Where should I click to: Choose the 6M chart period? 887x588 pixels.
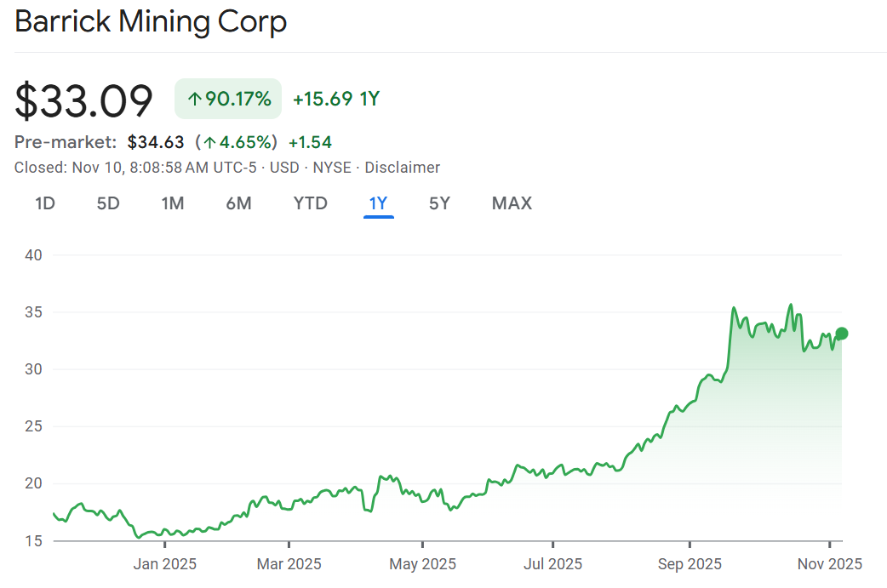[238, 203]
